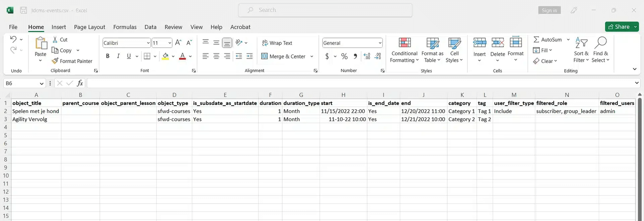The height and width of the screenshot is (221, 644).
Task: Click the red Font Color A
Action: click(182, 56)
